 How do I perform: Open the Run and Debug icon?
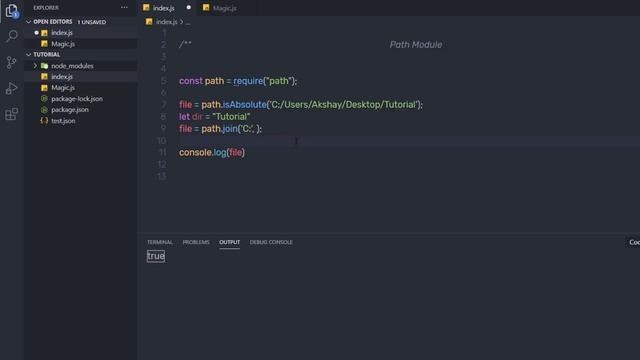(x=11, y=88)
